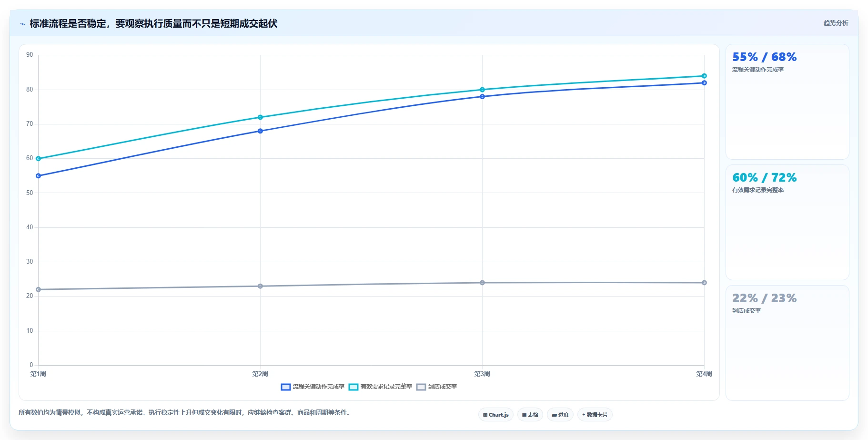868x440 pixels.
Task: Click the 到店成交率 card caption
Action: tap(747, 311)
